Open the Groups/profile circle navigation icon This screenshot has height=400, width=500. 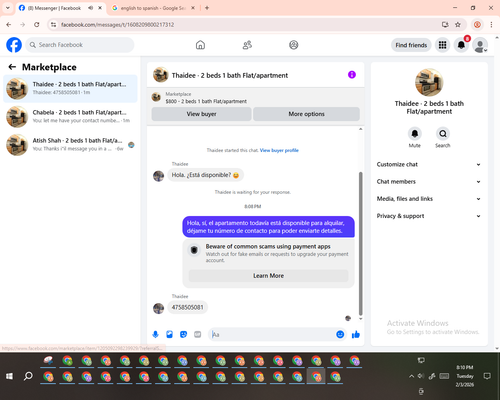click(x=294, y=45)
